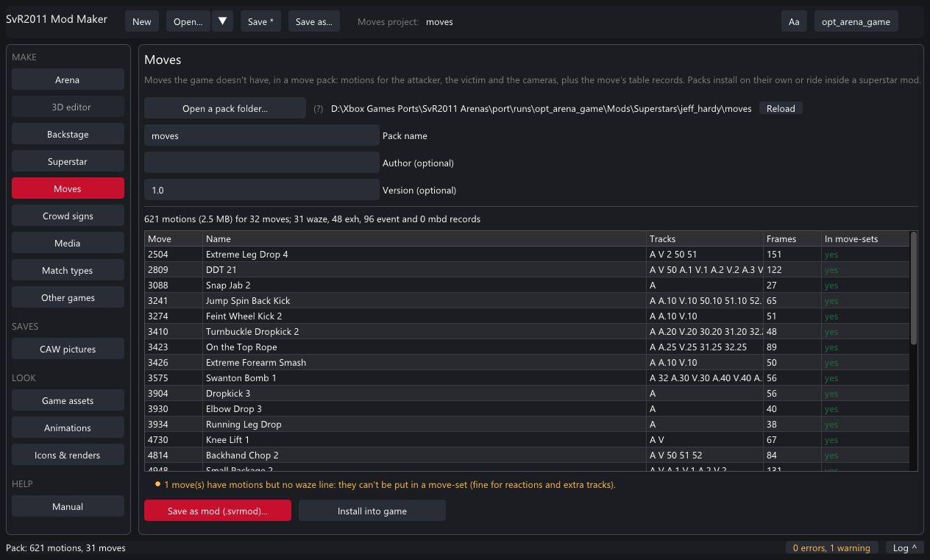Screen dimensions: 930x560
Task: Open the Arena section
Action: click(x=68, y=79)
